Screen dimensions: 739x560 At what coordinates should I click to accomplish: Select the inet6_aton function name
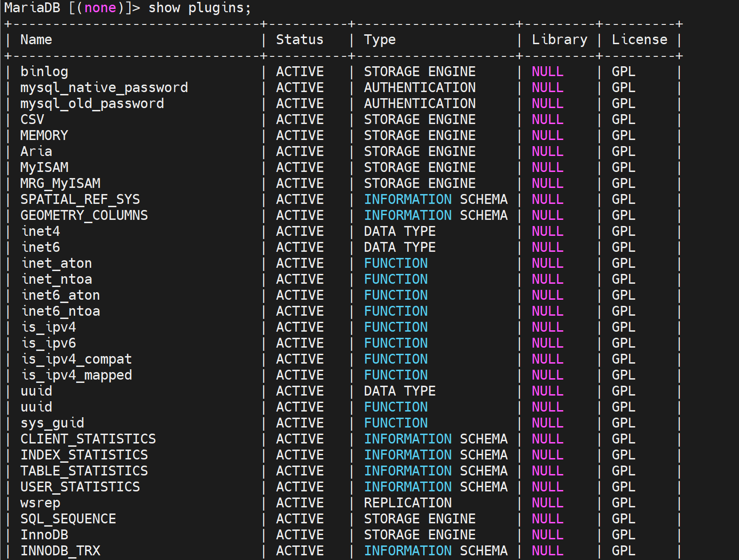[x=60, y=296]
